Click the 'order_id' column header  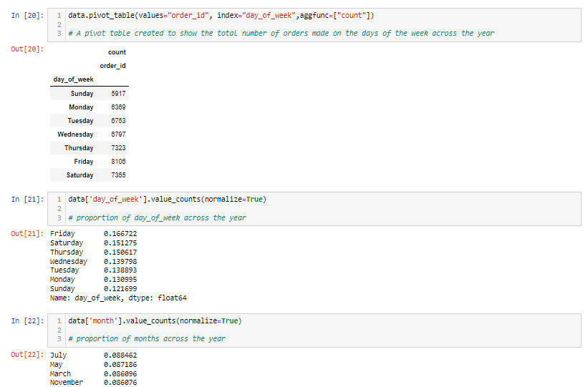(112, 66)
